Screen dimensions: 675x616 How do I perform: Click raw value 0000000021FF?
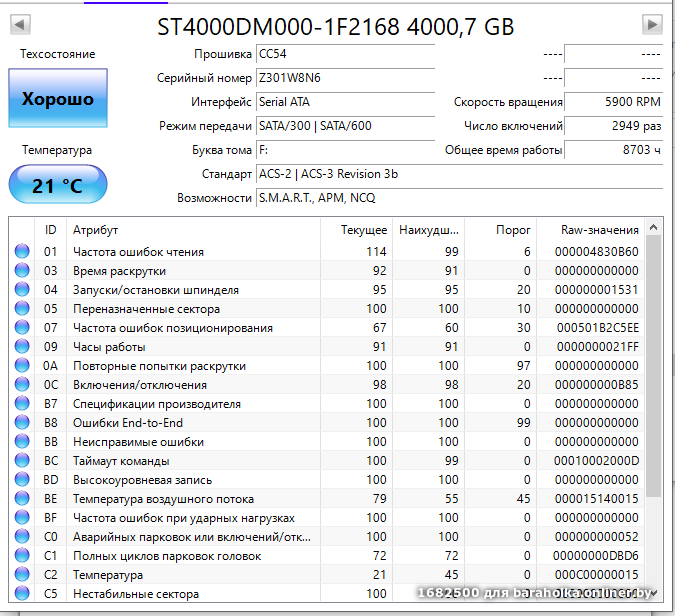click(x=598, y=347)
